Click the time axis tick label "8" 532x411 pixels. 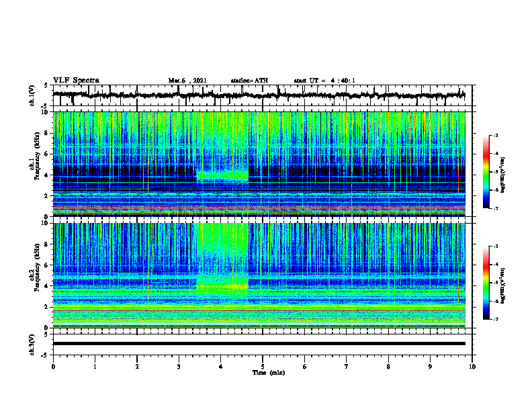pyautogui.click(x=388, y=367)
